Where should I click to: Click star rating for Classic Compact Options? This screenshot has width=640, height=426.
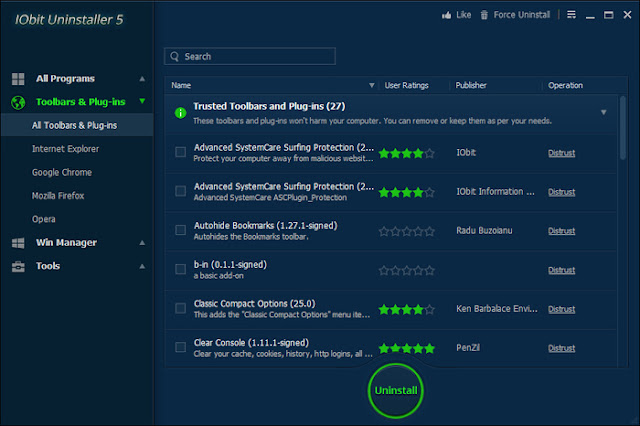tap(407, 310)
